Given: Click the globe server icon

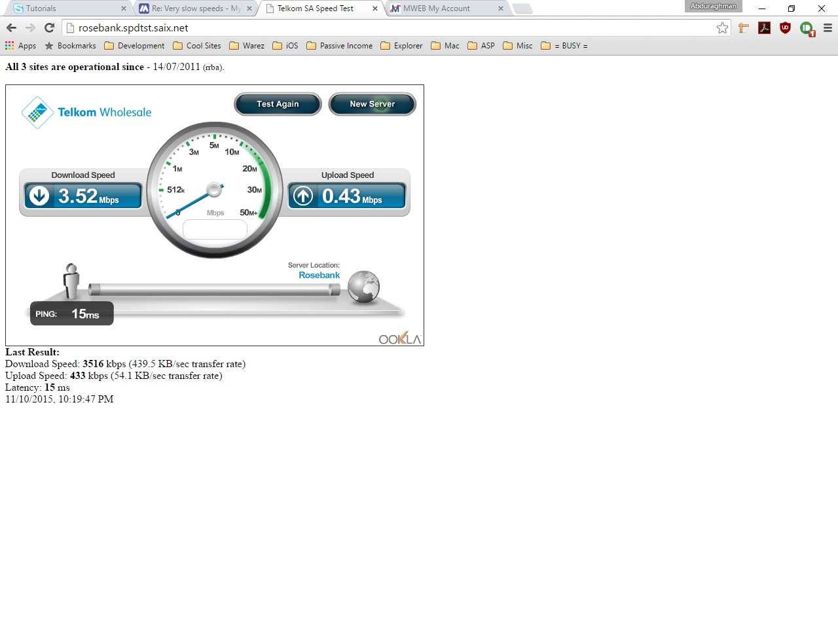Looking at the screenshot, I should tap(364, 287).
